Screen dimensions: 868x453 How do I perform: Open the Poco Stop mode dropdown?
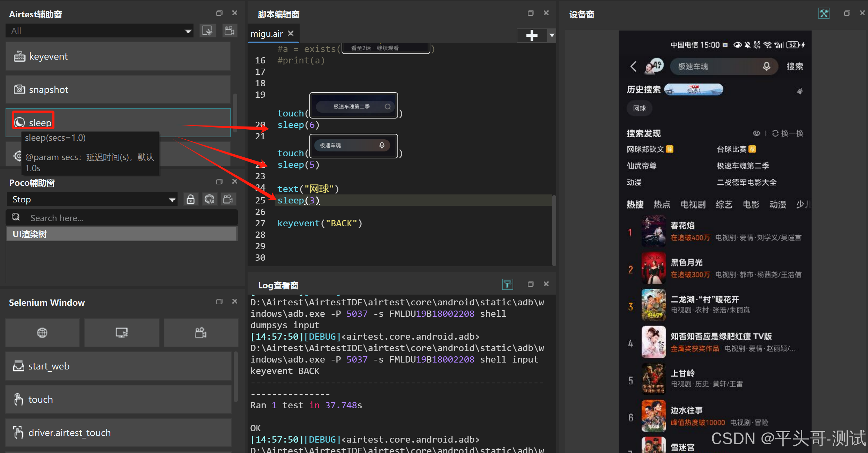tap(172, 200)
